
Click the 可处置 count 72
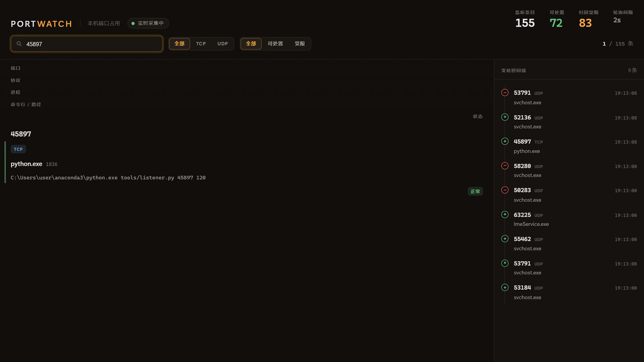(x=556, y=23)
